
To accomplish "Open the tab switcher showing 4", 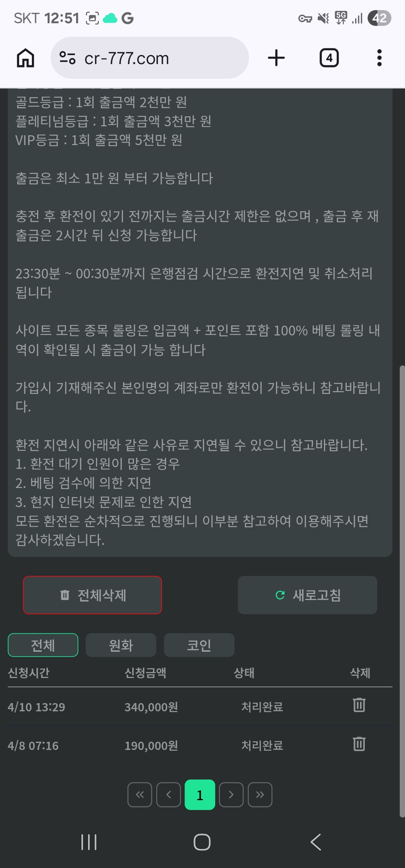I will coord(329,58).
